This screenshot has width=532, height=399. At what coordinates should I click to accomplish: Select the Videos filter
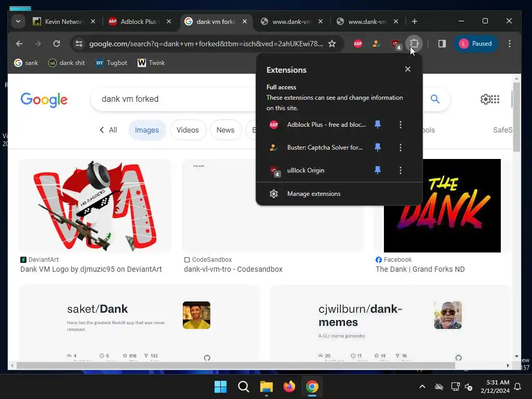[188, 130]
